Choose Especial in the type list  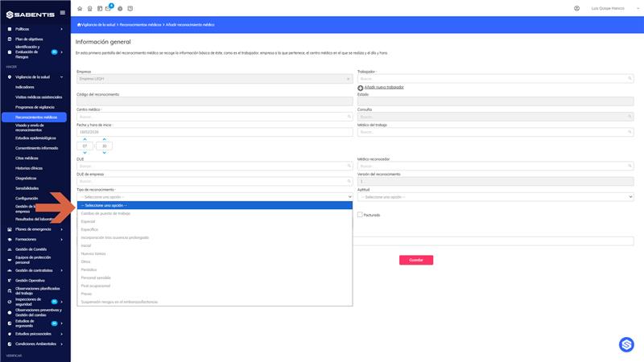(x=88, y=222)
